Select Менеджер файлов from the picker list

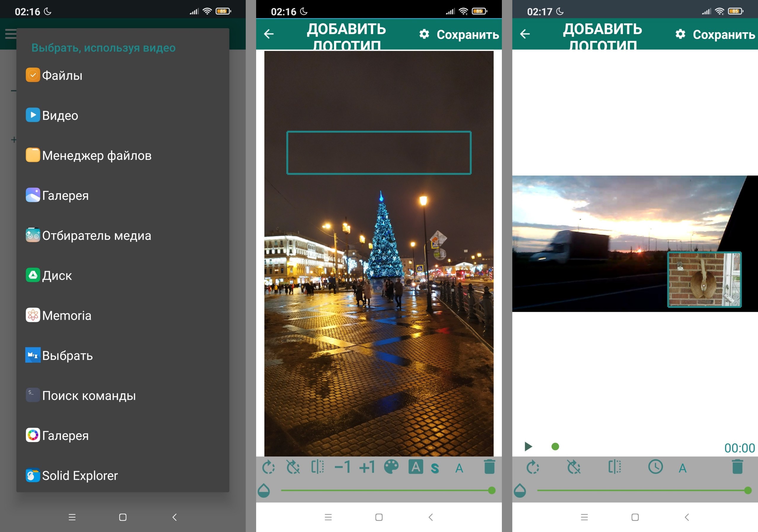pos(123,155)
